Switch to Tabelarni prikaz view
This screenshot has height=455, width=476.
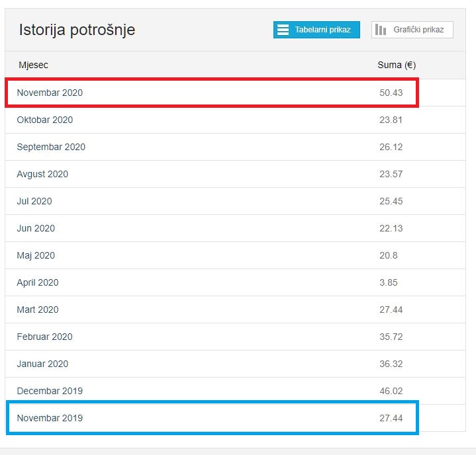[316, 30]
